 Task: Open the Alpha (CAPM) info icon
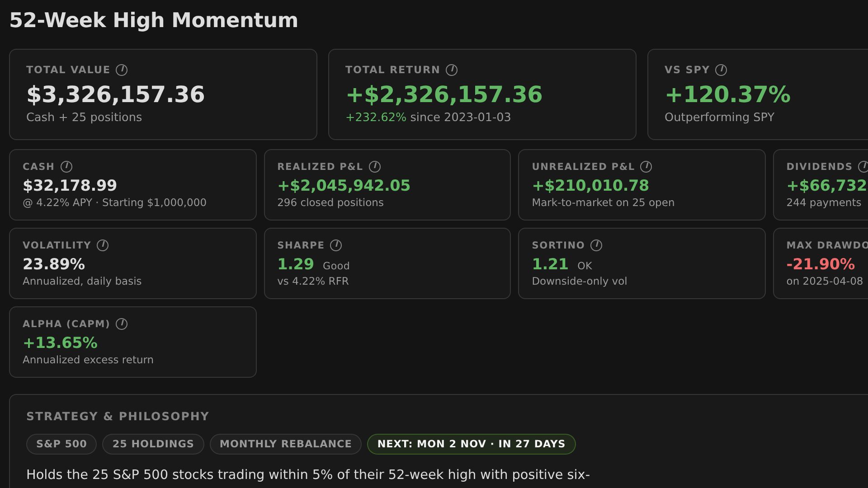[122, 324]
